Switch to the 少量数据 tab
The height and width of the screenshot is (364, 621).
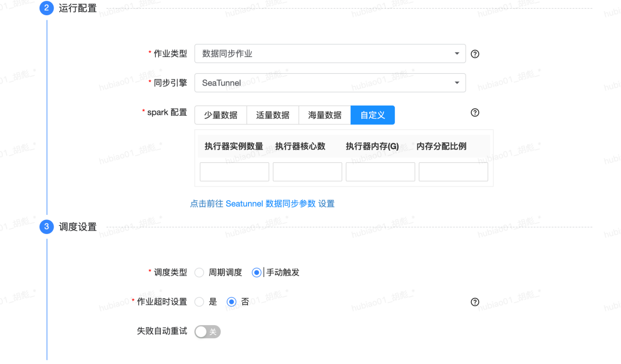click(221, 115)
